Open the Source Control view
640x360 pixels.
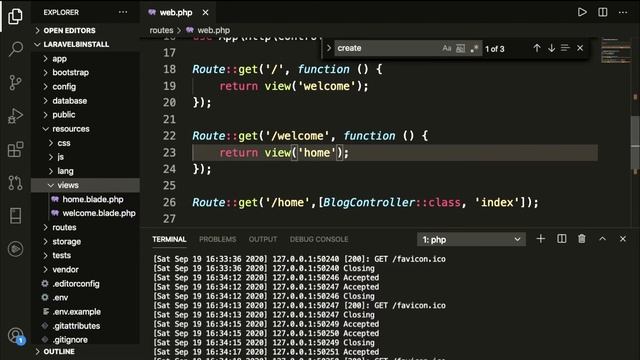tap(16, 82)
